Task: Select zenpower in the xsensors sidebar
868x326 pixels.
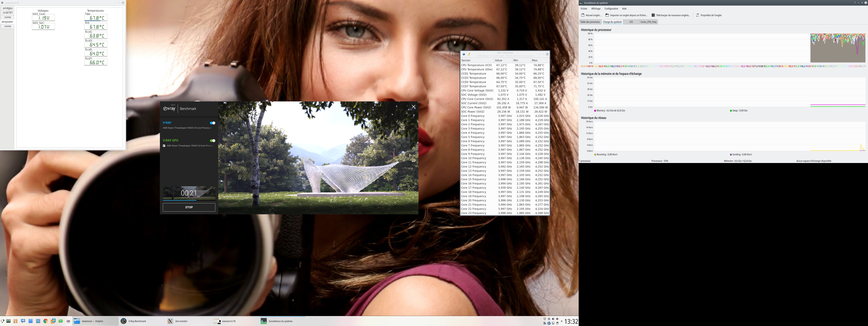Action: tap(7, 22)
